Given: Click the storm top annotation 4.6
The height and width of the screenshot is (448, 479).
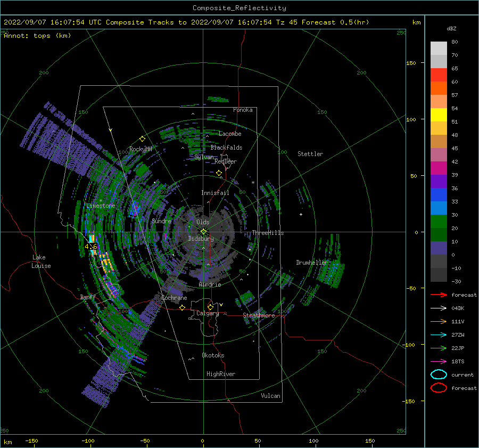Looking at the screenshot, I should 90,247.
